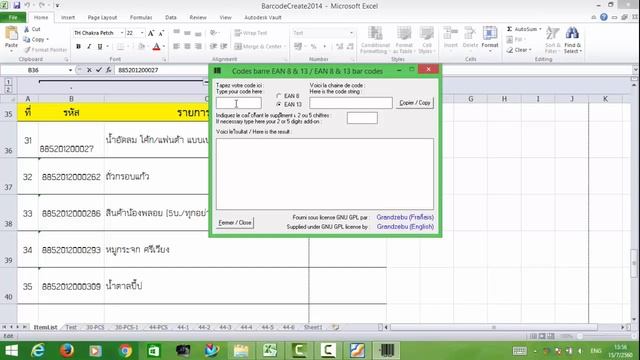Screen dimensions: 640x360
Task: Select the EAN 13 radio button
Action: click(x=279, y=104)
